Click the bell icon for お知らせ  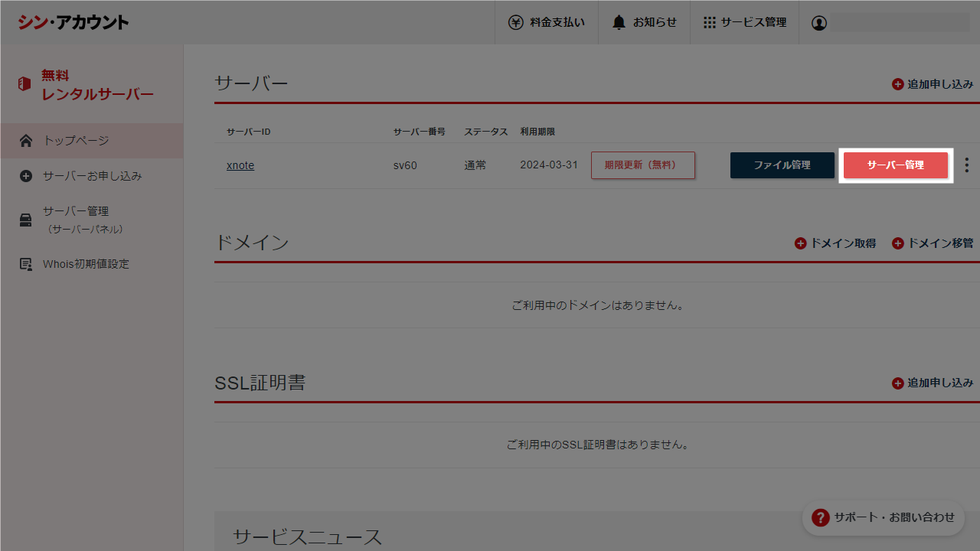pyautogui.click(x=619, y=22)
